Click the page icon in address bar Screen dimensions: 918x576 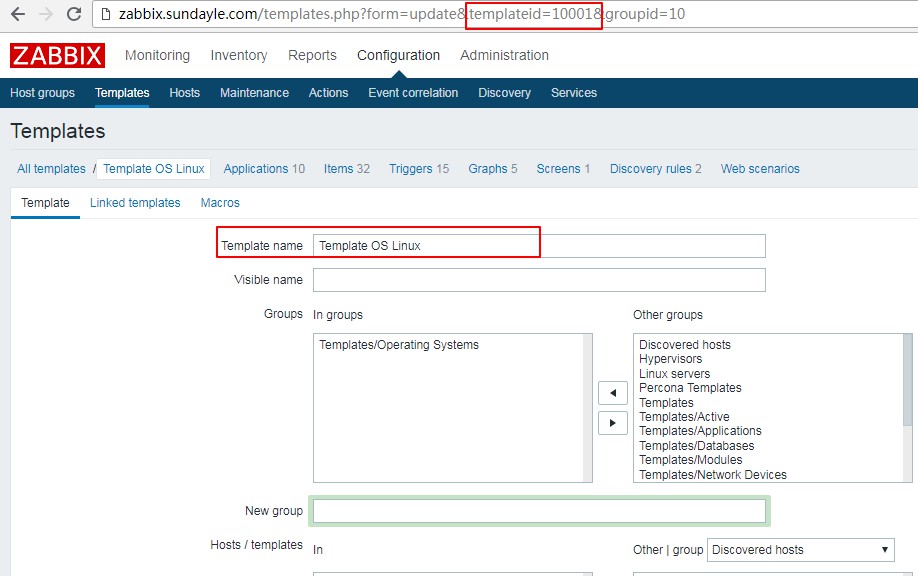pyautogui.click(x=106, y=15)
